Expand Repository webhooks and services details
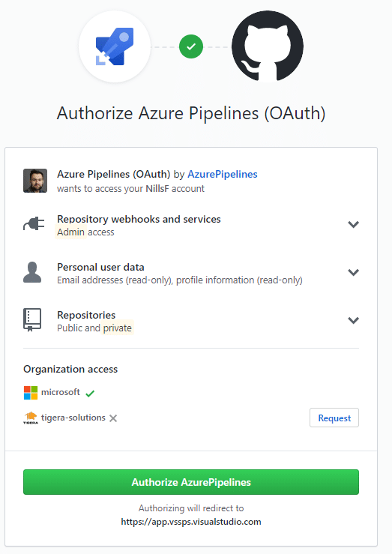The image size is (392, 554). (x=354, y=224)
